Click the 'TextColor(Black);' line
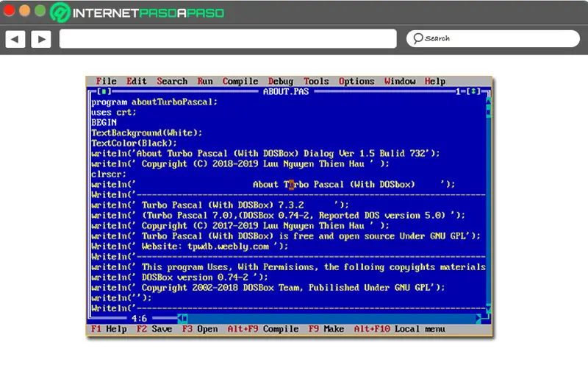588x368 pixels. click(134, 143)
